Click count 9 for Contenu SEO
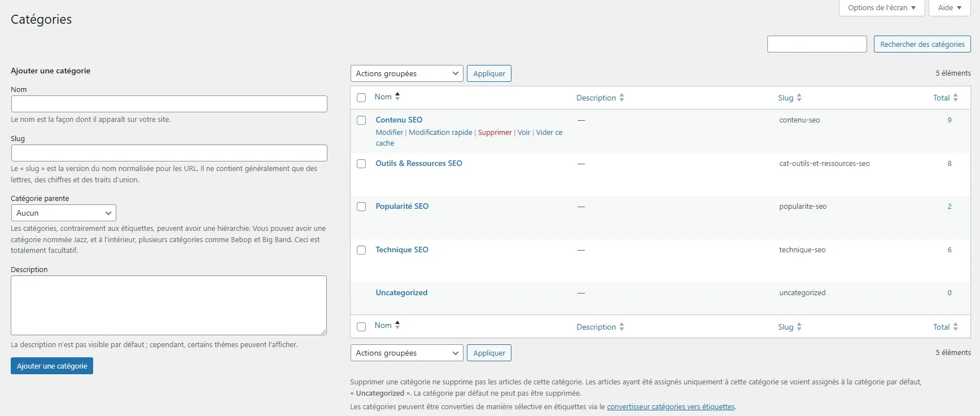 [x=950, y=120]
